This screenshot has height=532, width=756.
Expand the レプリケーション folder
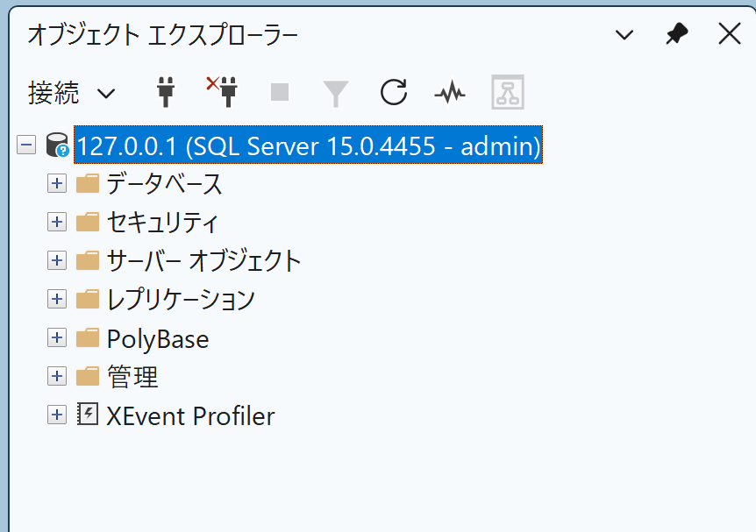57,299
